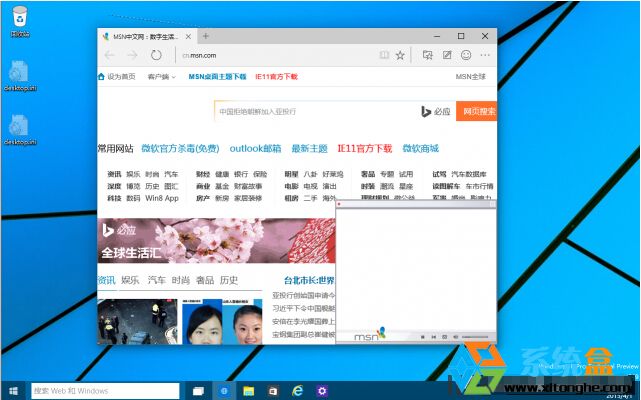Click the browser Forward arrow
This screenshot has height=400, width=641.
132,55
